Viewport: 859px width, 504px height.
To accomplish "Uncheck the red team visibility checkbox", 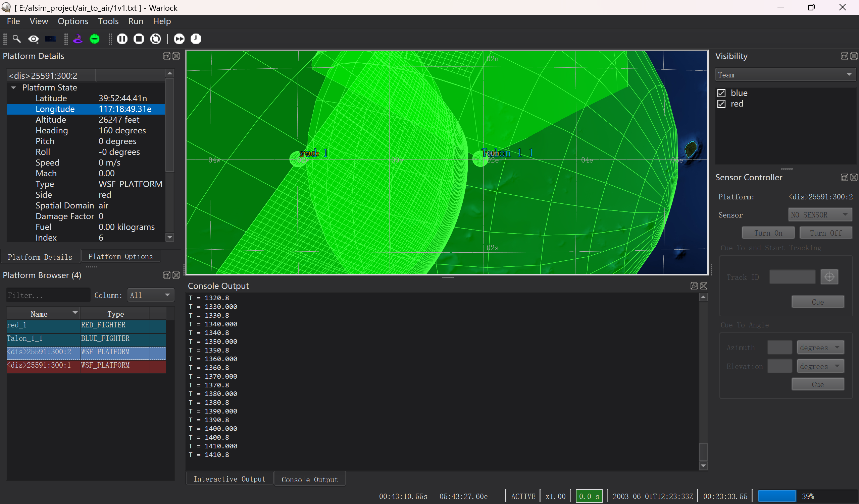I will (x=721, y=104).
